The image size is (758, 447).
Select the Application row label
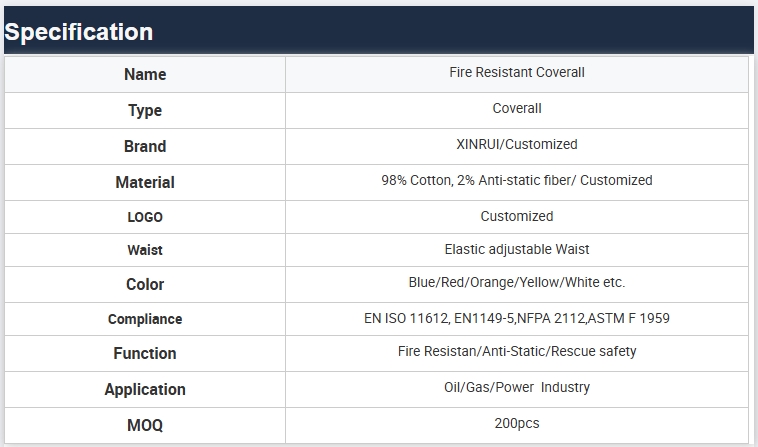[145, 390]
